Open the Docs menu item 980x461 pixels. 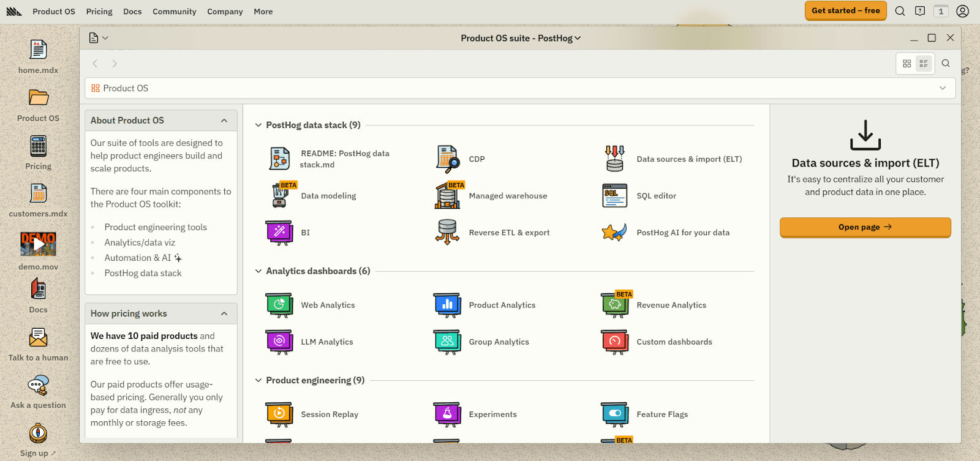(x=132, y=12)
